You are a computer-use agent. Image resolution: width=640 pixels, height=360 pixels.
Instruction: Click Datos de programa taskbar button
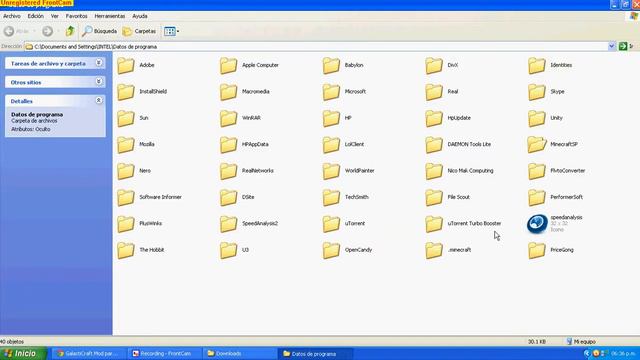pyautogui.click(x=315, y=353)
